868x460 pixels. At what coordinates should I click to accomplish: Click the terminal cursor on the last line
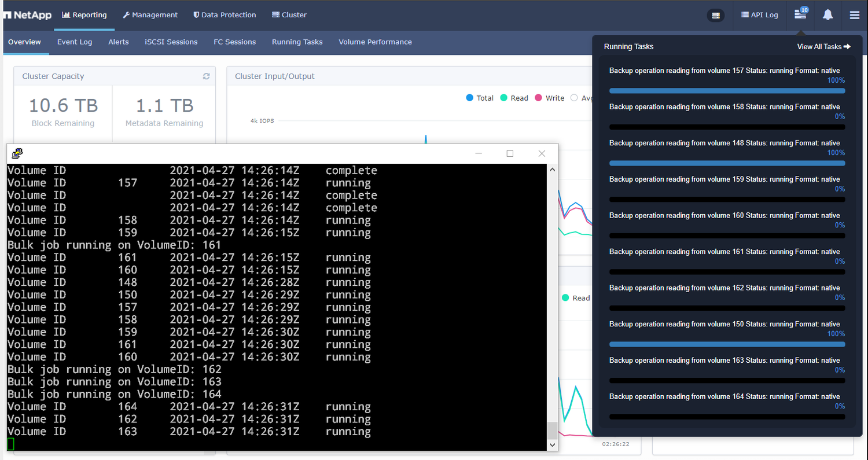pos(11,444)
